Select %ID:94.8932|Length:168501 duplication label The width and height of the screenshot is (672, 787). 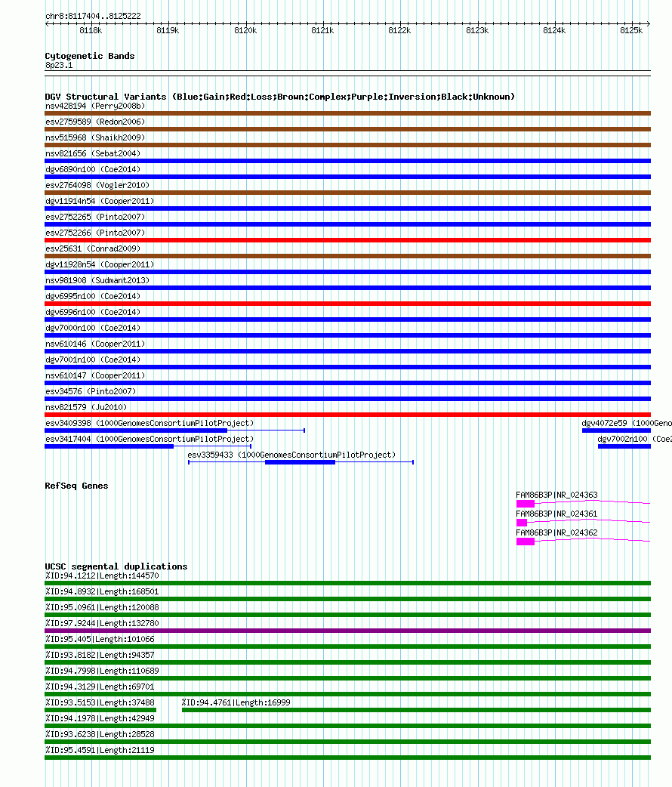tap(102, 591)
